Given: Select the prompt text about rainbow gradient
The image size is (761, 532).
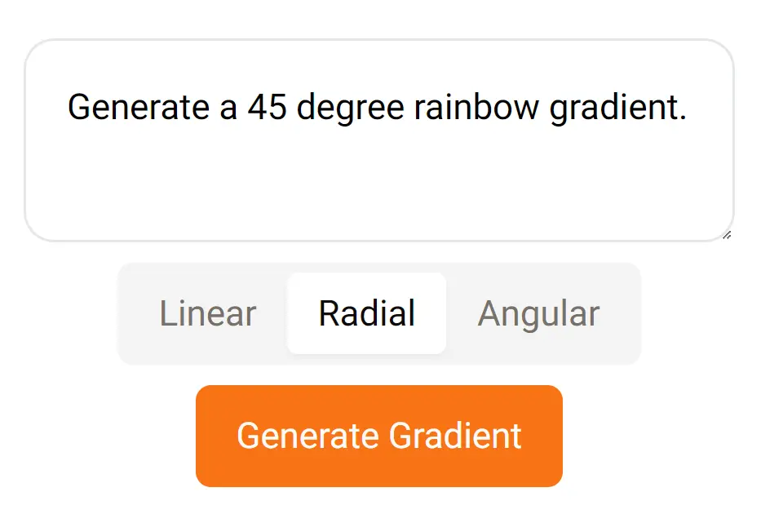Looking at the screenshot, I should coord(378,107).
